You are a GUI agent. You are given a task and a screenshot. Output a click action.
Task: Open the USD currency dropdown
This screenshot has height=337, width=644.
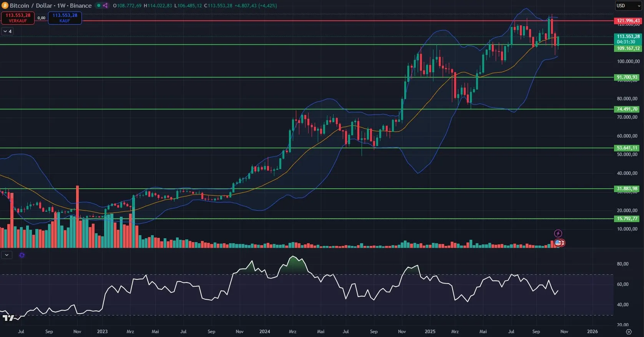[x=628, y=6]
